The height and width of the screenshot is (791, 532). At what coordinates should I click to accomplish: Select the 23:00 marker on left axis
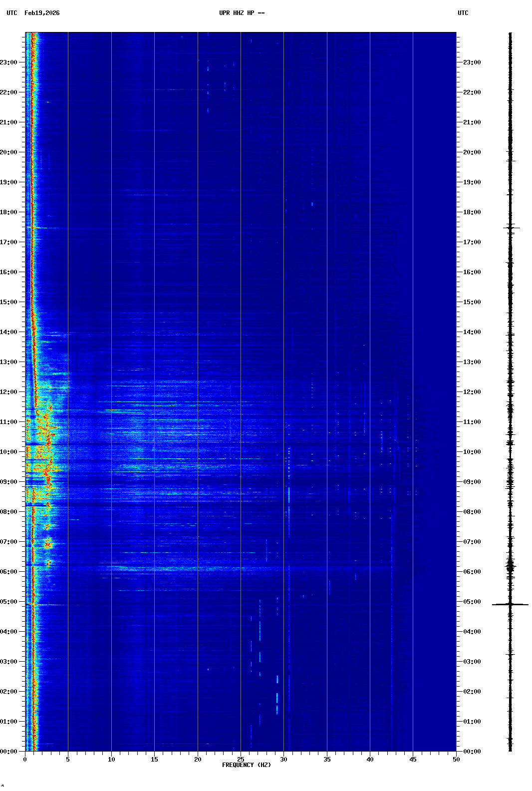pos(9,62)
